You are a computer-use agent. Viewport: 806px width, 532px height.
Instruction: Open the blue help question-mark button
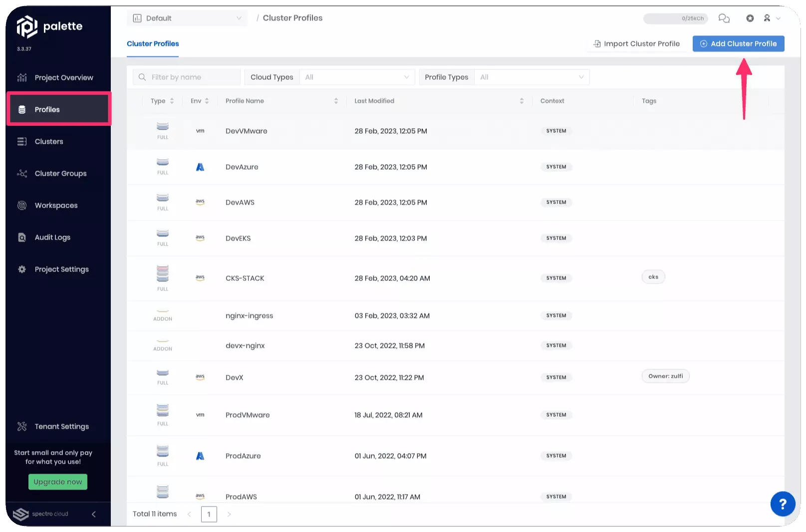[x=783, y=504]
